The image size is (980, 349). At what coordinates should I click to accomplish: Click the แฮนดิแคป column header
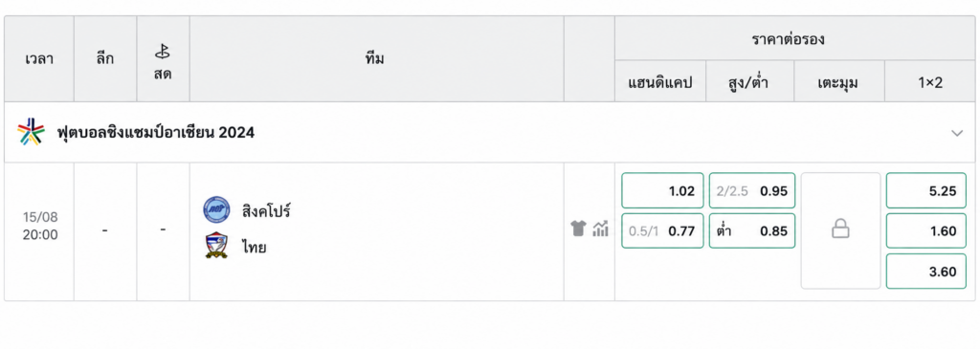[x=660, y=82]
